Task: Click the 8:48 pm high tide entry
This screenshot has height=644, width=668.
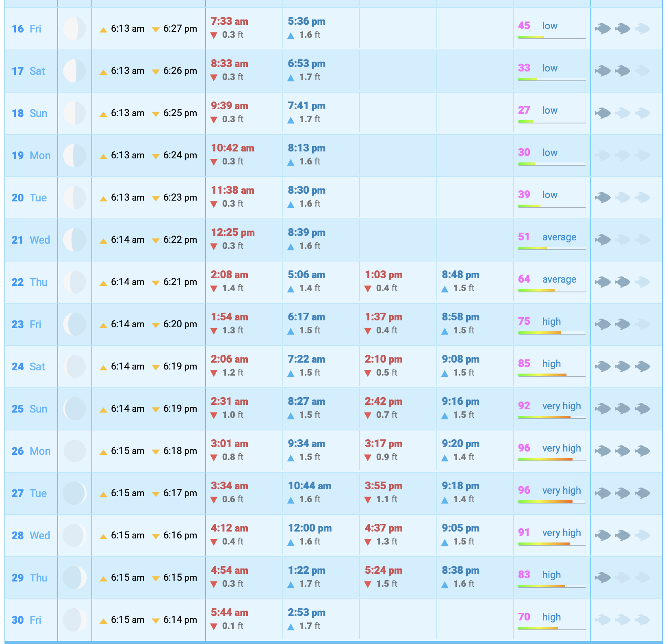Action: pyautogui.click(x=460, y=275)
